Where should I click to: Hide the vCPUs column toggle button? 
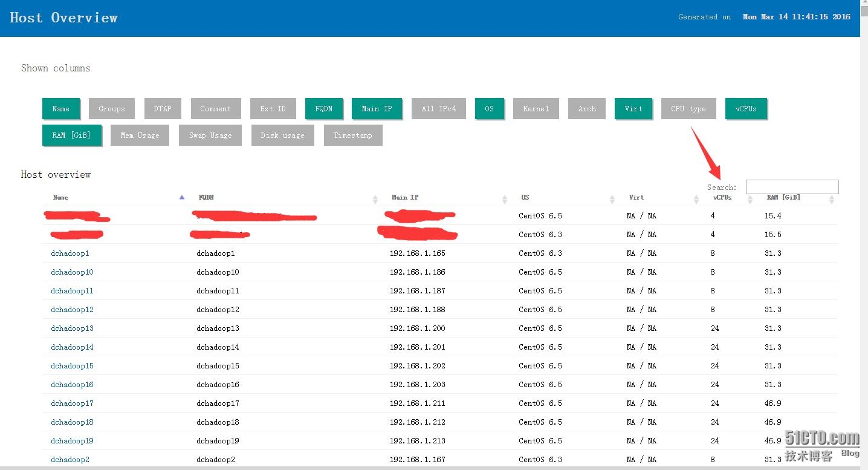[746, 108]
